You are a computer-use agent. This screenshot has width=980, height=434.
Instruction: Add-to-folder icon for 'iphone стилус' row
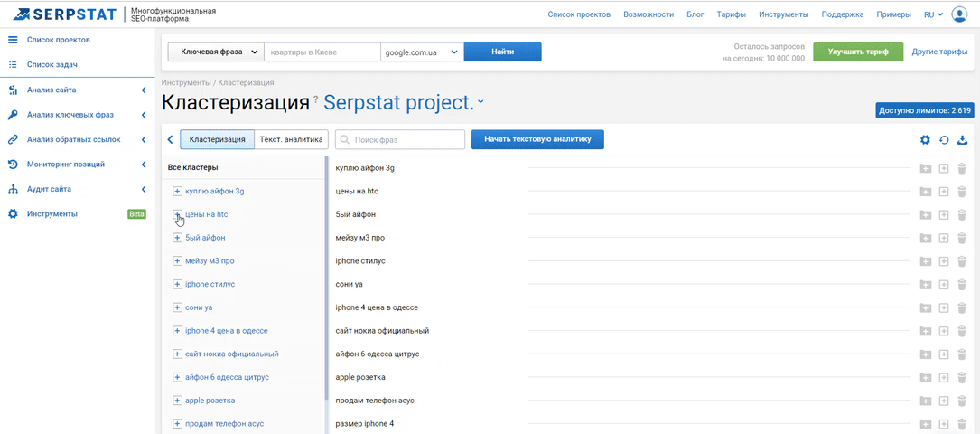pos(925,261)
